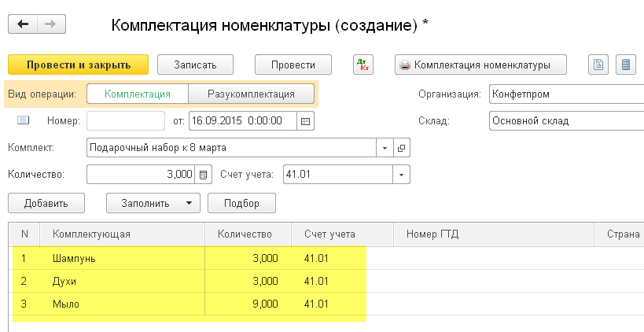Print via Комплектация номенклатуры button
The height and width of the screenshot is (332, 644).
[482, 65]
